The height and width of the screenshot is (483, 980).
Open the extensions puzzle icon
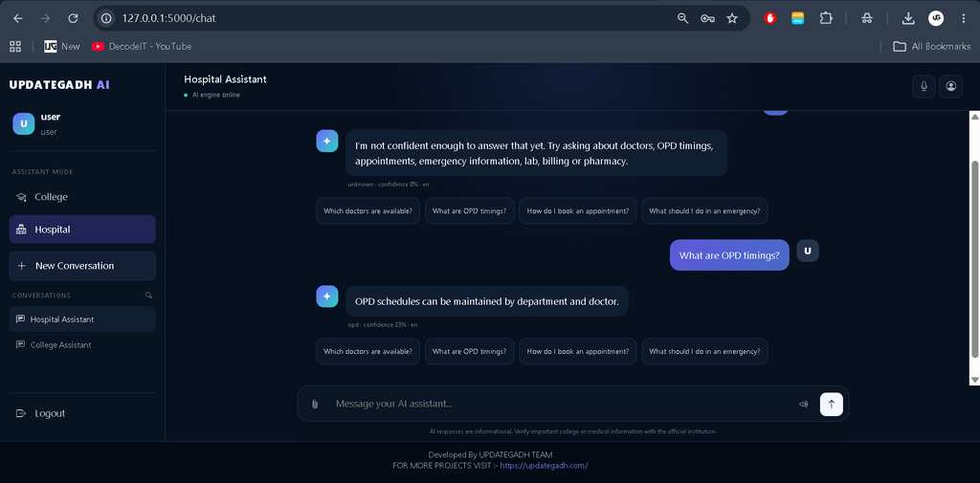click(x=826, y=18)
